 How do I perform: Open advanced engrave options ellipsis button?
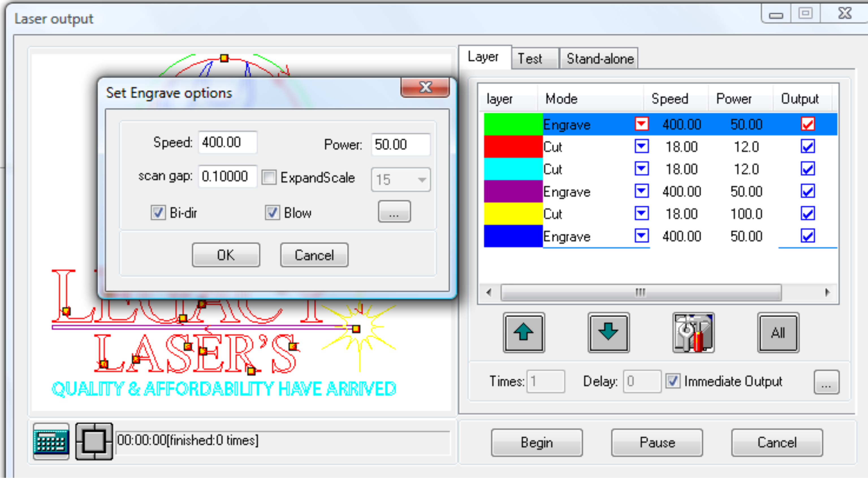(x=394, y=212)
